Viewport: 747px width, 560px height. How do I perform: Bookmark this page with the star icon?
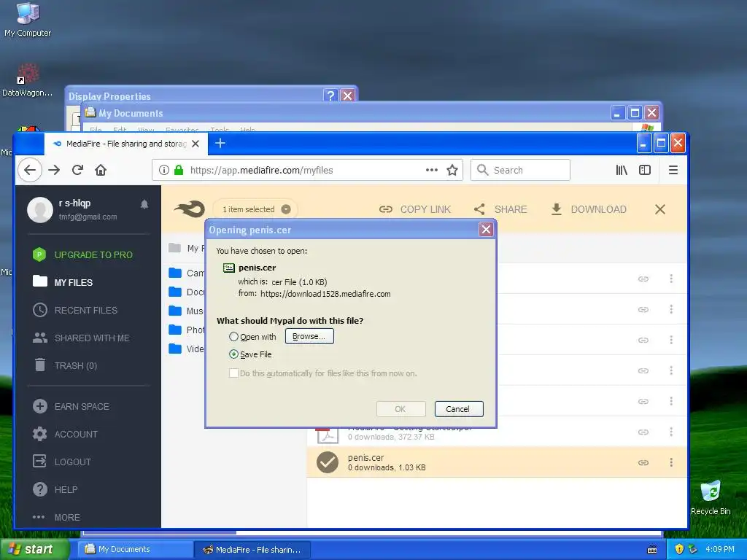[452, 170]
